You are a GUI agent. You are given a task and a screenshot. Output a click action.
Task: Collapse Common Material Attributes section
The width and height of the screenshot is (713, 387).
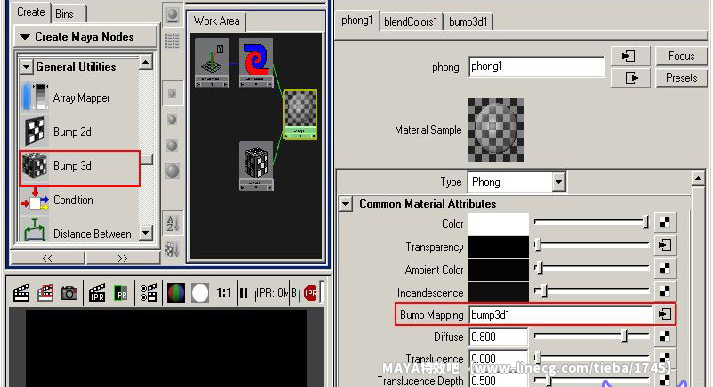pyautogui.click(x=346, y=204)
